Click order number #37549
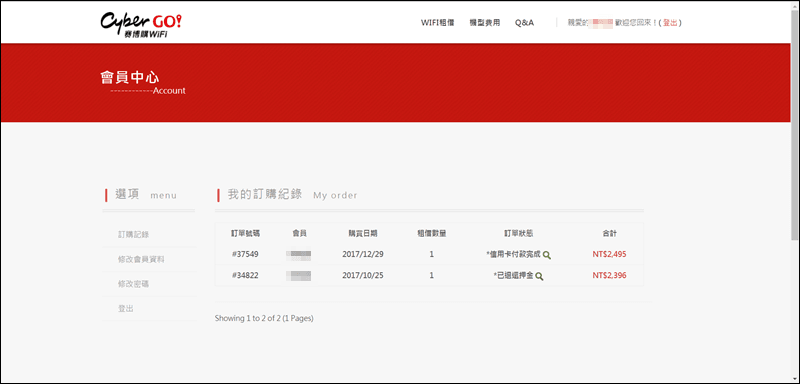Viewport: 800px width, 384px height. [x=245, y=254]
